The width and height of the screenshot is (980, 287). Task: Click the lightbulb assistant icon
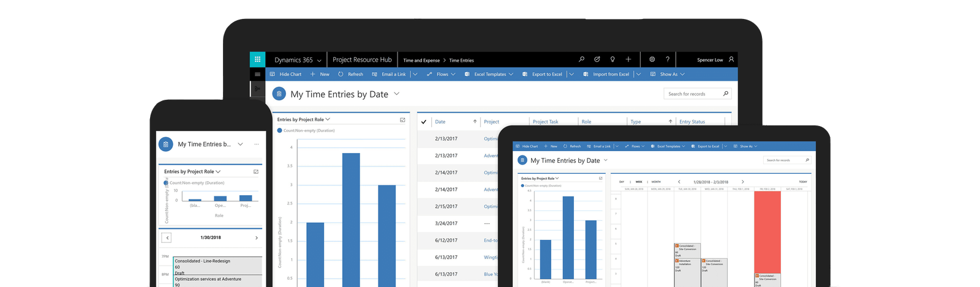coord(612,59)
